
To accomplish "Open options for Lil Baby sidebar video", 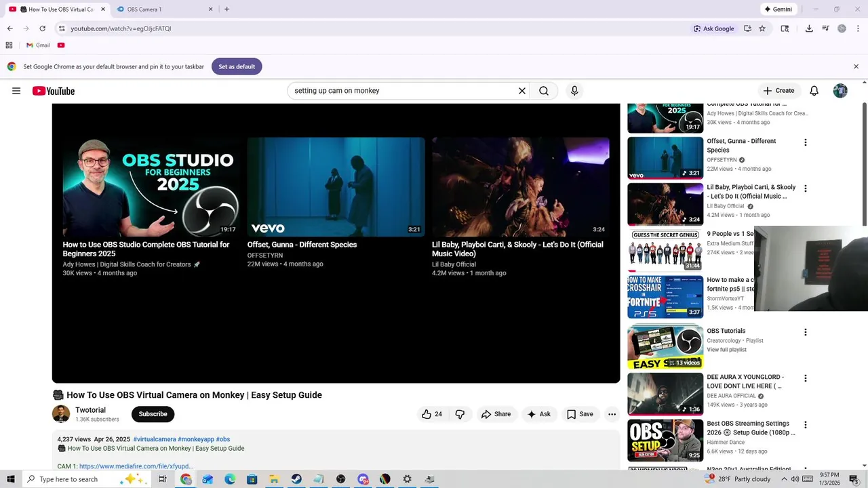I will tap(806, 188).
